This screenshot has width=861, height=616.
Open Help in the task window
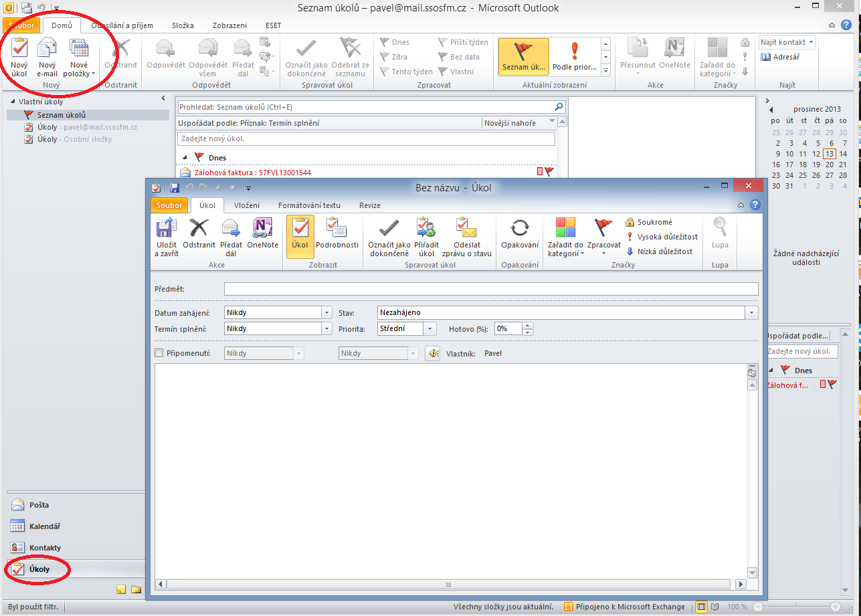click(x=755, y=205)
